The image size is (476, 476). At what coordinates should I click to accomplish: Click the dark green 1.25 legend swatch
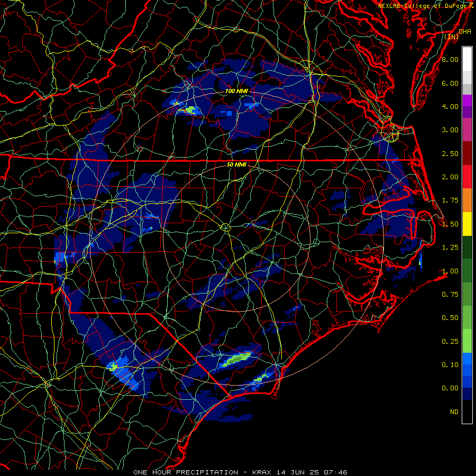click(467, 247)
